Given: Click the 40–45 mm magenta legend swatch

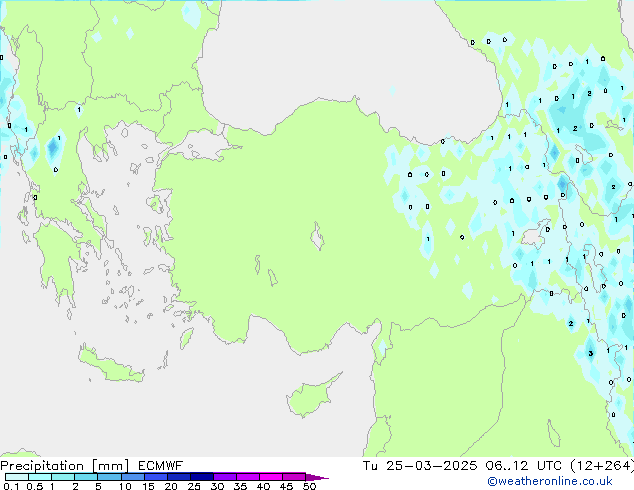Looking at the screenshot, I should 271,477.
